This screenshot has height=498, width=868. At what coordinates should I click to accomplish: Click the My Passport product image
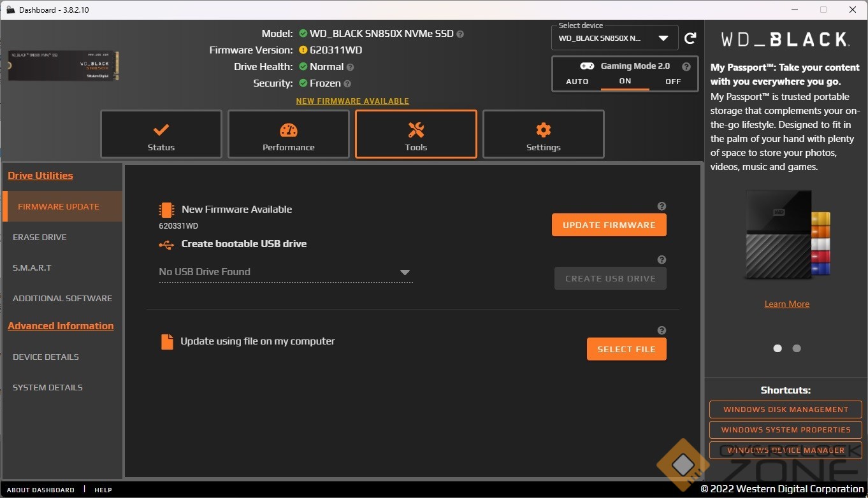tap(787, 236)
